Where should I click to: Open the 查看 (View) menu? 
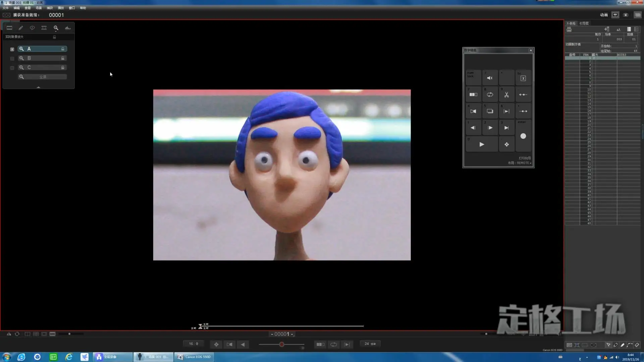click(x=28, y=8)
